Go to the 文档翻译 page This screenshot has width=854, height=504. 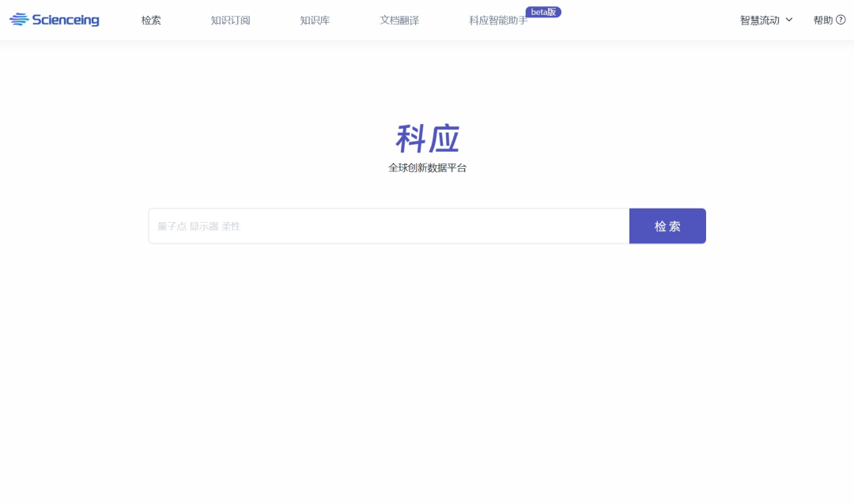[x=399, y=21]
